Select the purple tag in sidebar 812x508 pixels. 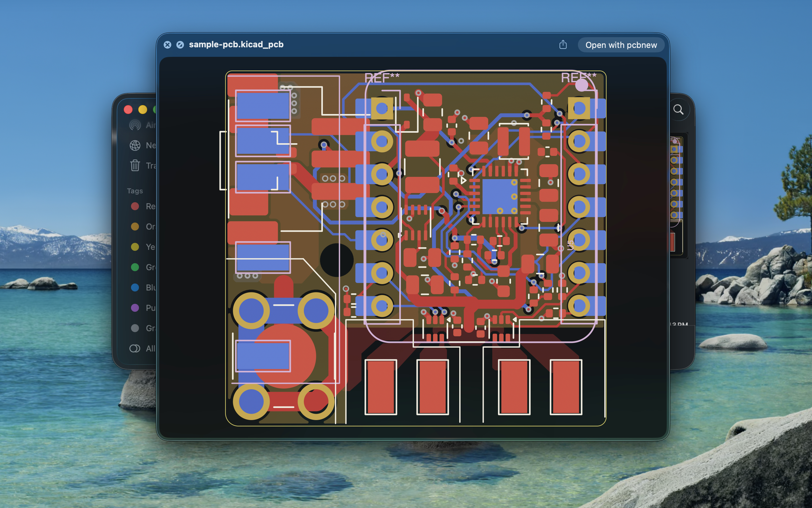point(135,308)
